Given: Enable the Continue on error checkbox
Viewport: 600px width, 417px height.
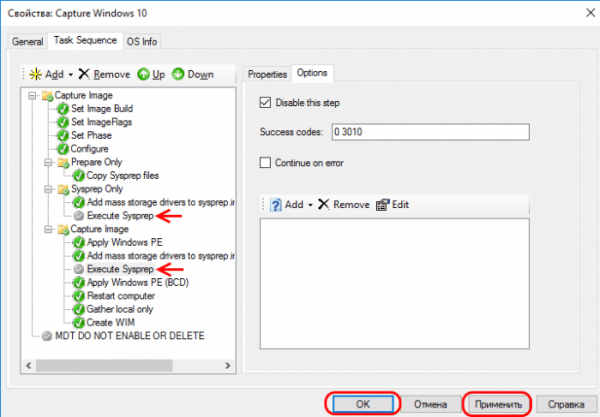Looking at the screenshot, I should point(265,163).
